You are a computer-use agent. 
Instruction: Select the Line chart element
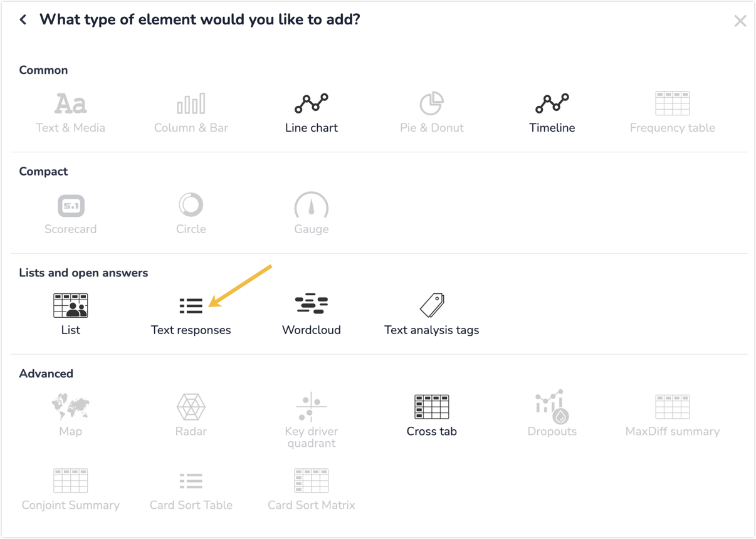coord(312,113)
